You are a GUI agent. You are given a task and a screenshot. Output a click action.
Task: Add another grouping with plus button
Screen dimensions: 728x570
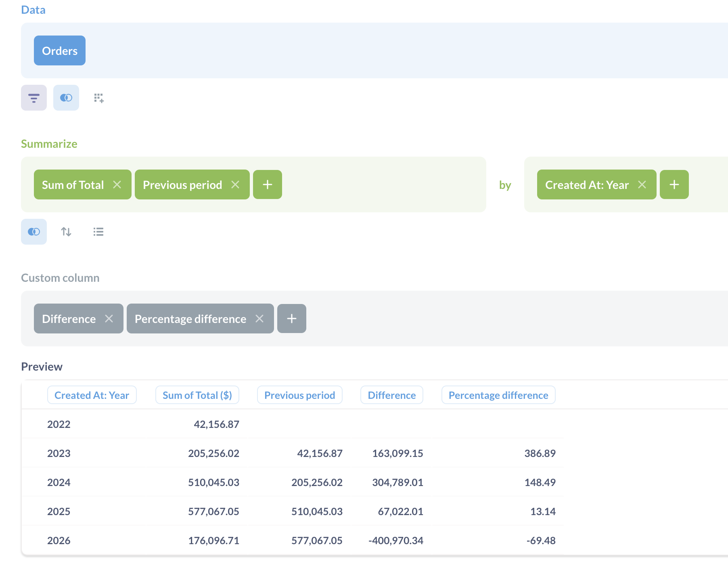click(x=674, y=184)
